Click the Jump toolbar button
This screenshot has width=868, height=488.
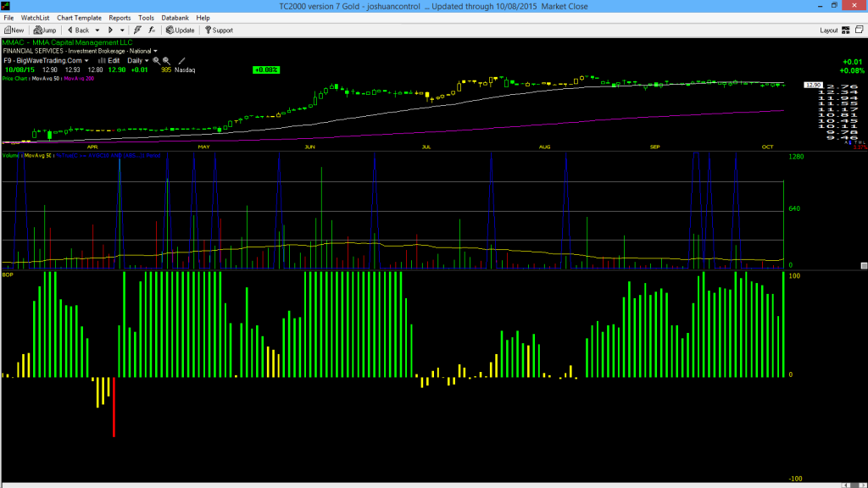pos(45,30)
